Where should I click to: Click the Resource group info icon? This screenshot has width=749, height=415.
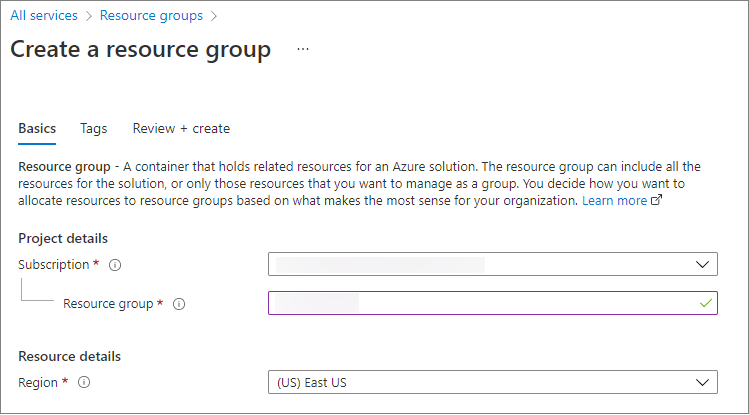(x=179, y=304)
